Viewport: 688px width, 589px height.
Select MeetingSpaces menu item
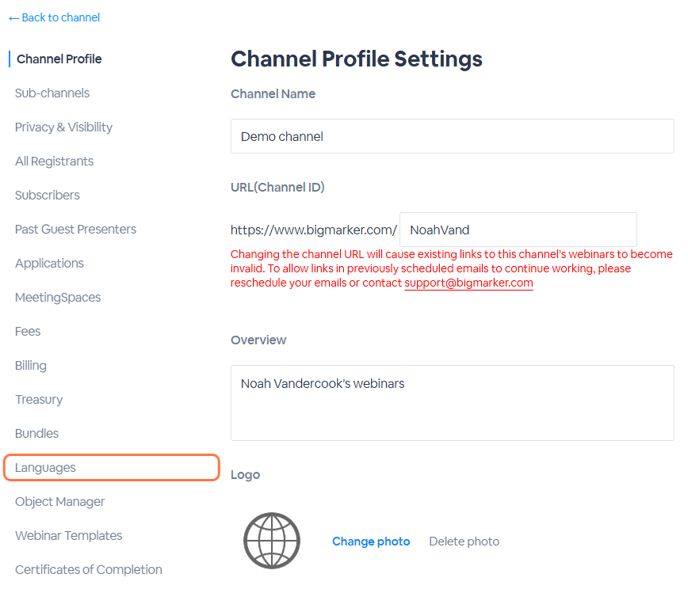(x=58, y=298)
